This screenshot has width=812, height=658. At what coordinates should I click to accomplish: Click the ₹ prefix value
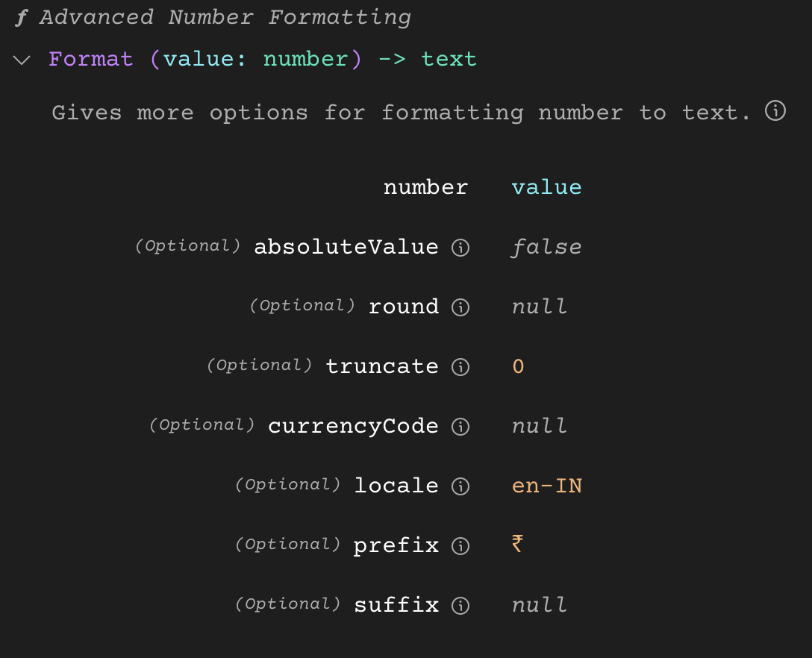516,545
